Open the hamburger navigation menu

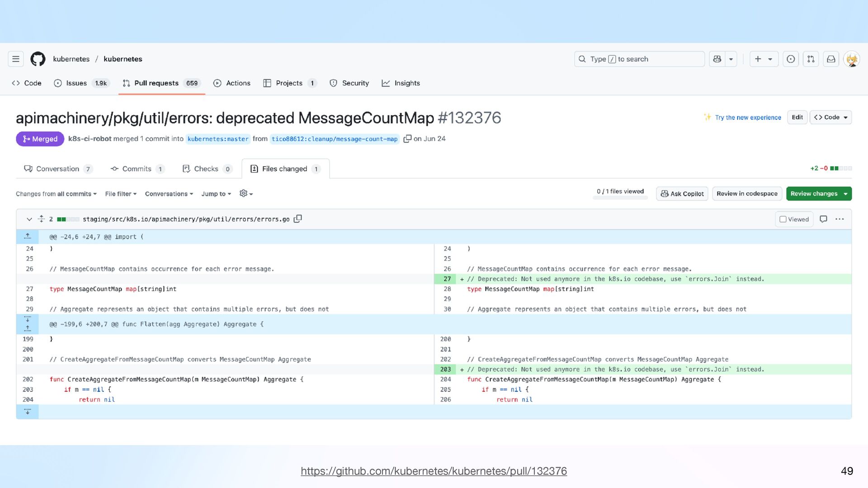pos(16,59)
